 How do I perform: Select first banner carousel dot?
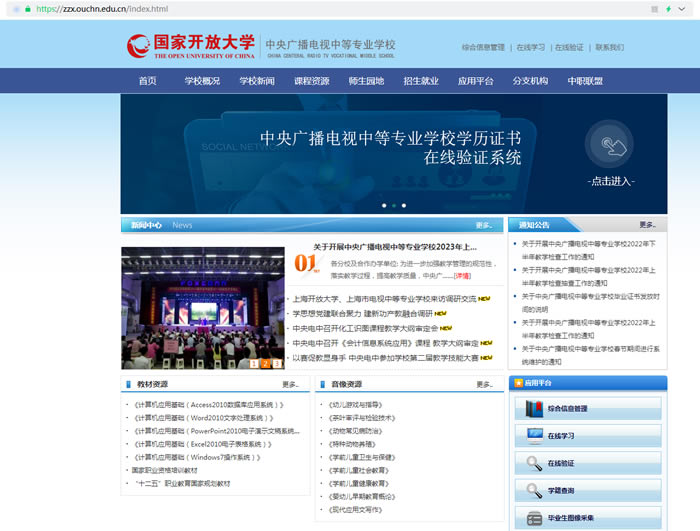coord(384,205)
